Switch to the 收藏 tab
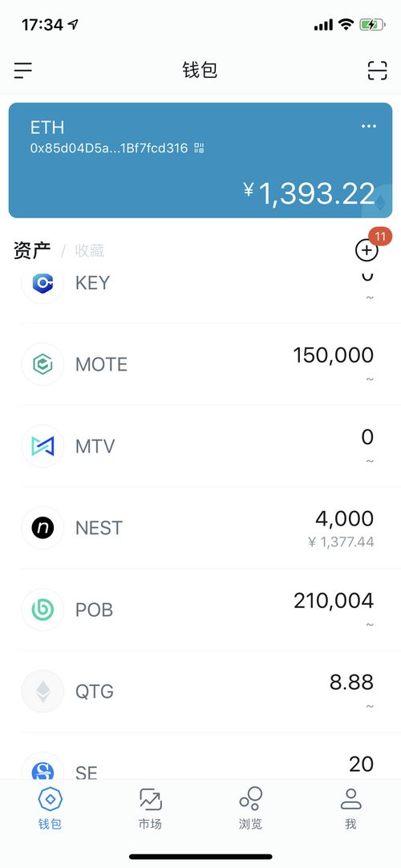This screenshot has height=868, width=401. (x=90, y=251)
